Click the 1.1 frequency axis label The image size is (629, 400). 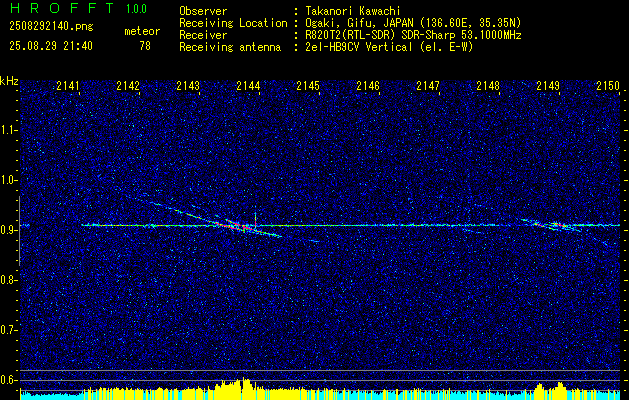coord(9,130)
